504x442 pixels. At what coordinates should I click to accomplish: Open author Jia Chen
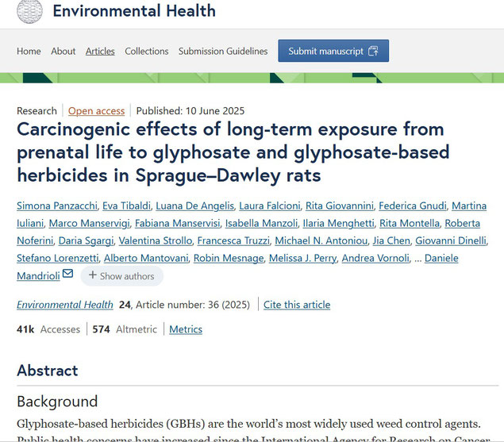pyautogui.click(x=391, y=240)
